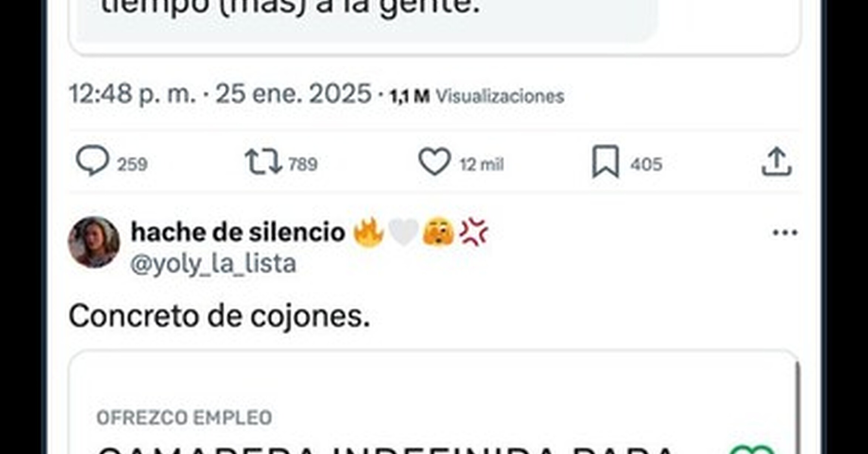Image resolution: width=868 pixels, height=454 pixels.
Task: Bookmark the tweet with bookmark icon
Action: 605,162
